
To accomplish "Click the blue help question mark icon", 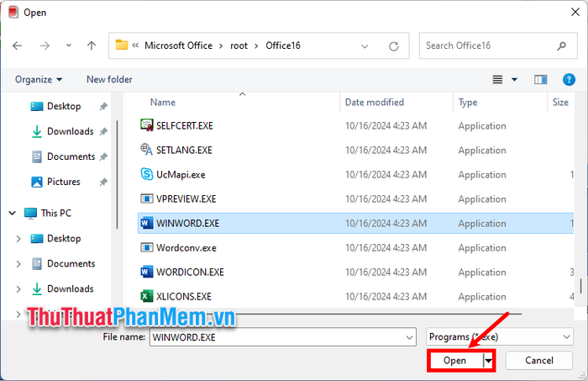I will (570, 80).
